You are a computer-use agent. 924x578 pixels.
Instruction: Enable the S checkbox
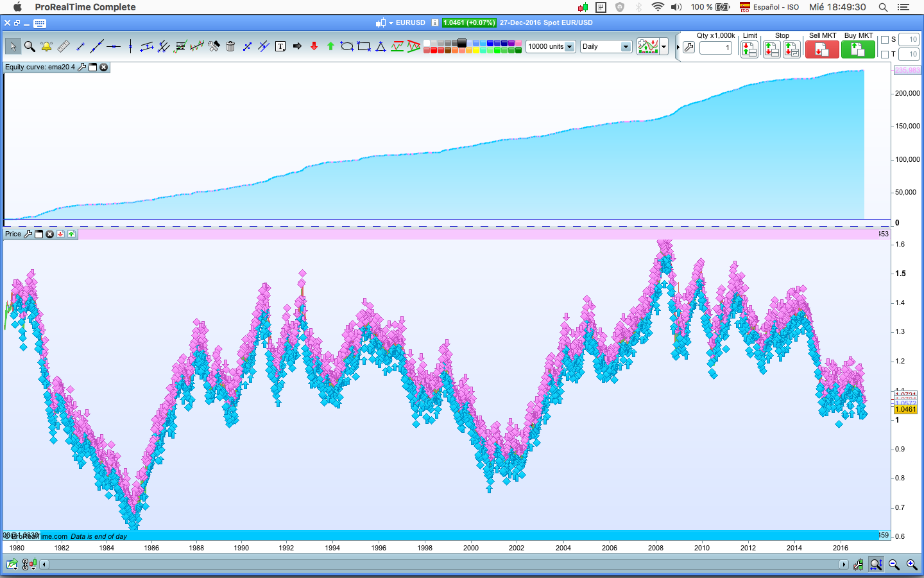[885, 40]
